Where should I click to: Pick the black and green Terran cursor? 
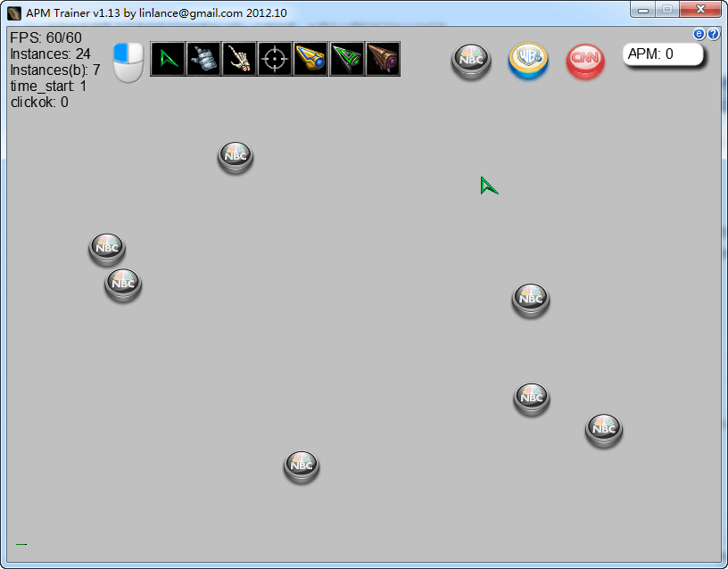point(346,59)
